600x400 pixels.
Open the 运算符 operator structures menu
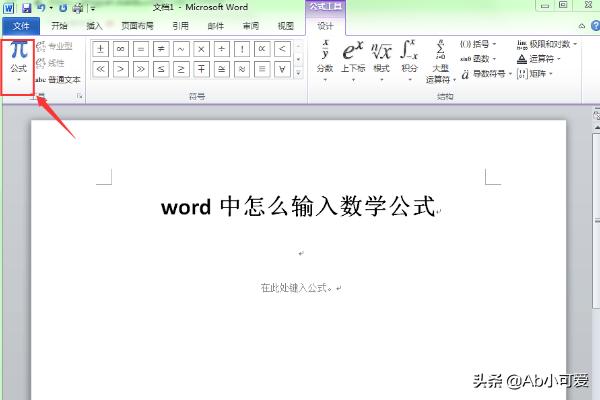click(538, 59)
